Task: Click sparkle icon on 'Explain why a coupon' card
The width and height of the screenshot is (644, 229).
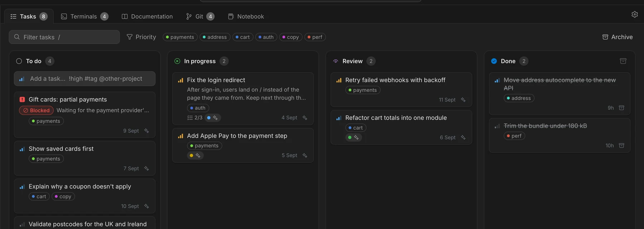Action: tap(146, 206)
